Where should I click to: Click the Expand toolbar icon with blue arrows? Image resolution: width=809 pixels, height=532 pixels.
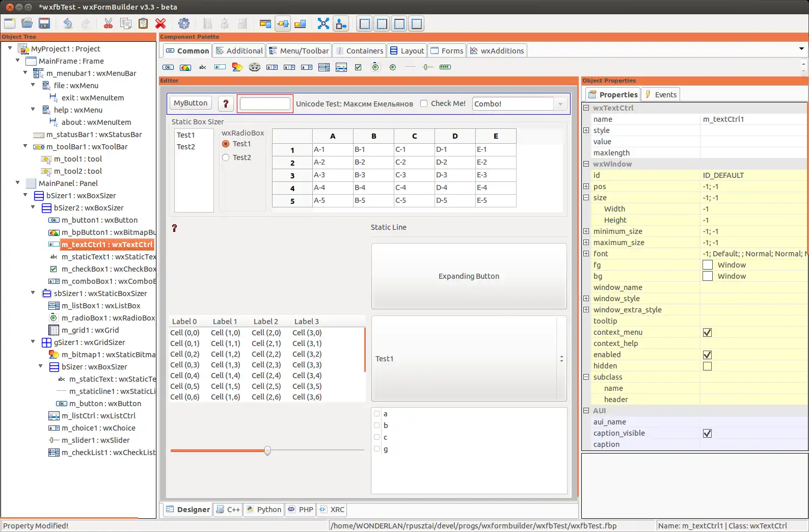coord(323,23)
